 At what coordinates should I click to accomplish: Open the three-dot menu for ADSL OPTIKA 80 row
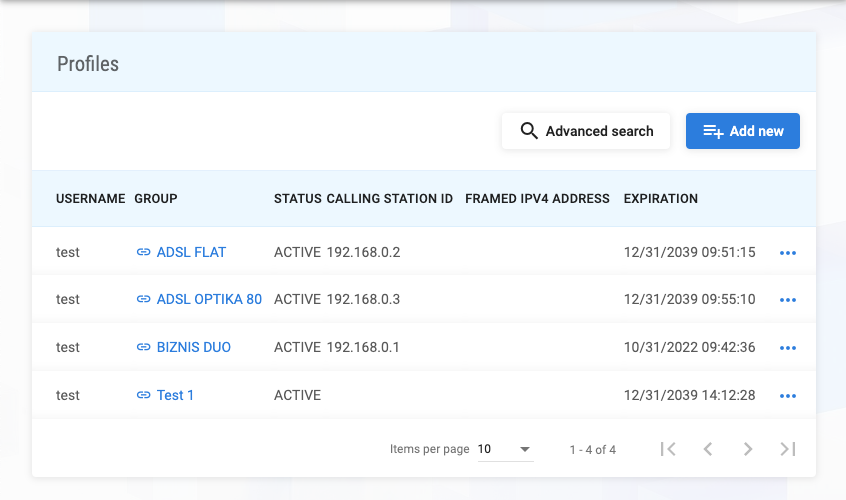click(x=787, y=300)
